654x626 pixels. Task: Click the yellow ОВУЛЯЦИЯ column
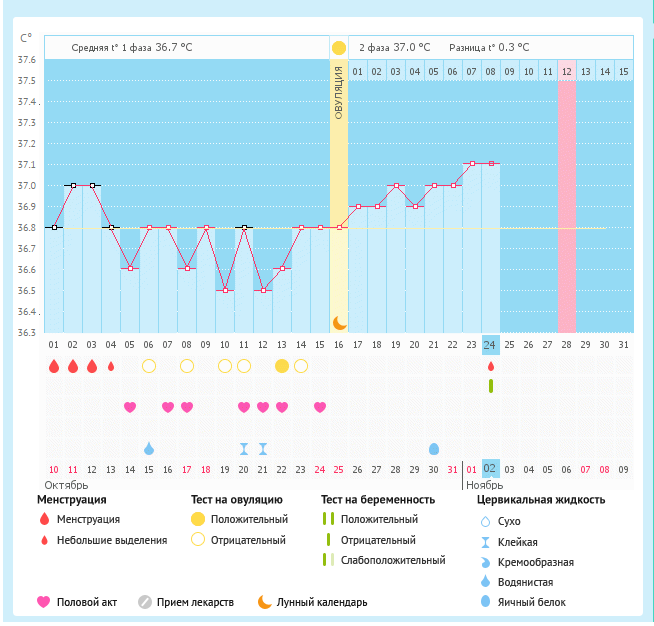(x=339, y=200)
